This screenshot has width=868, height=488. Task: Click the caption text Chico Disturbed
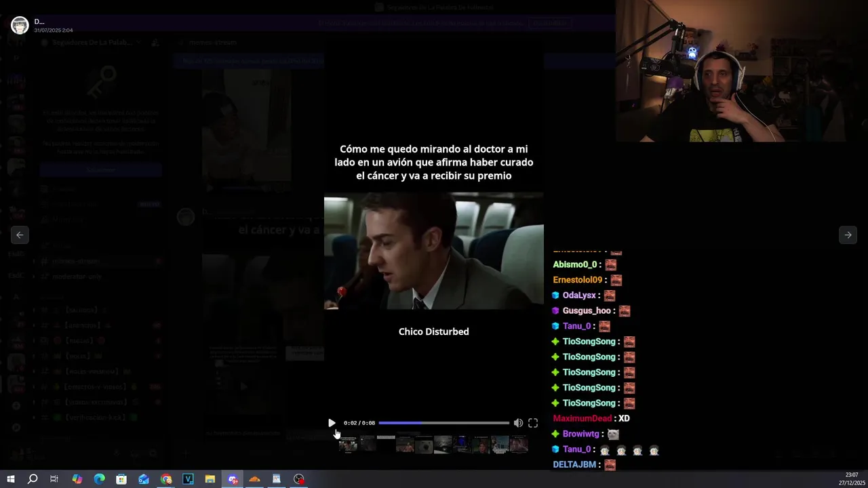coord(434,331)
